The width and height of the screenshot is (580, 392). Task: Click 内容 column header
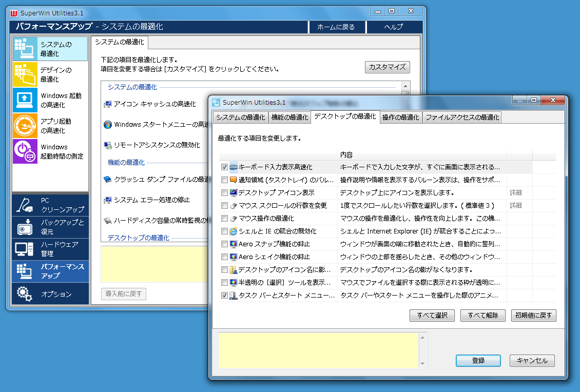click(422, 155)
